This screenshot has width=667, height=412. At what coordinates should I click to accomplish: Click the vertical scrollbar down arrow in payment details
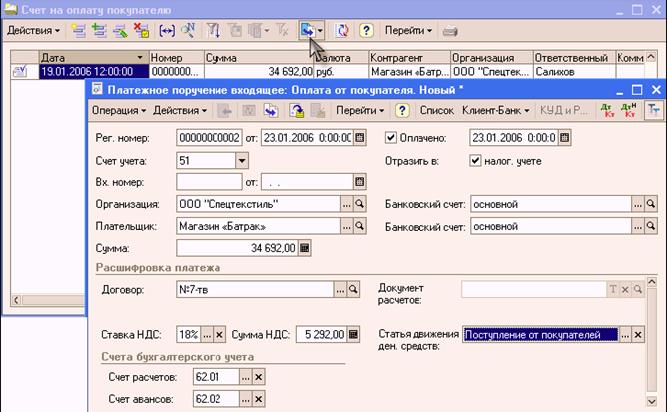coord(651,401)
